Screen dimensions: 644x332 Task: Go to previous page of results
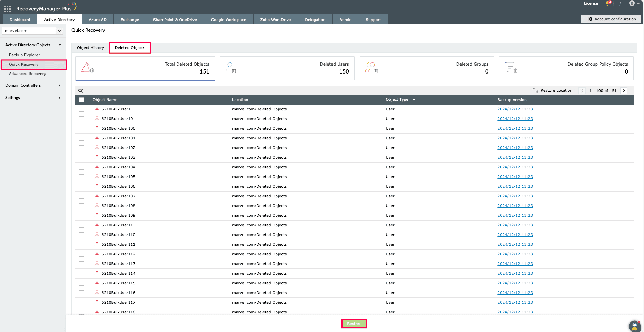point(582,91)
